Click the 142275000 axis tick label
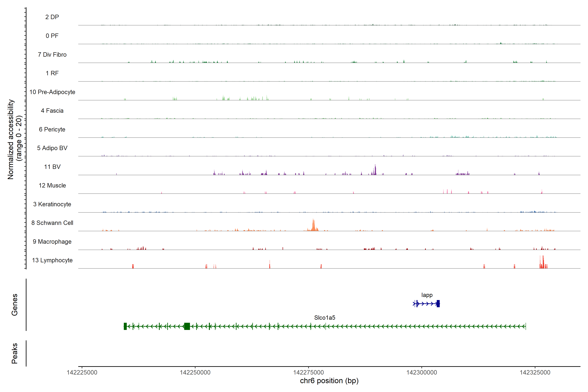This screenshot has width=588, height=392. 308,372
